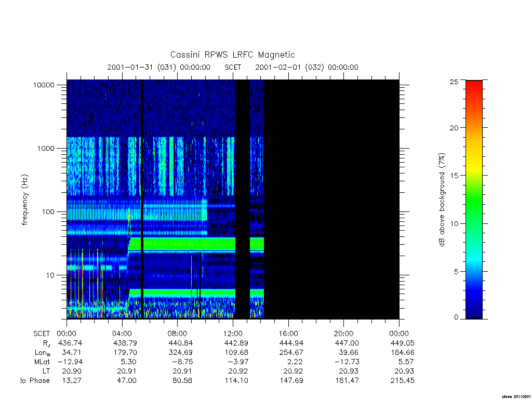Click the colorbar label 'dB above background (7%)'
Screen dimensions: 532x399
click(x=442, y=200)
